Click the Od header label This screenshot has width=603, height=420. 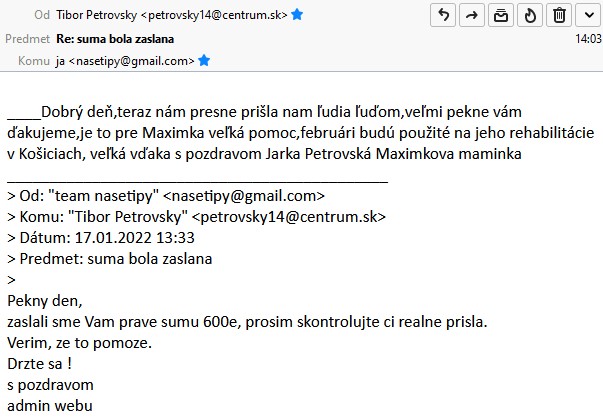(42, 15)
